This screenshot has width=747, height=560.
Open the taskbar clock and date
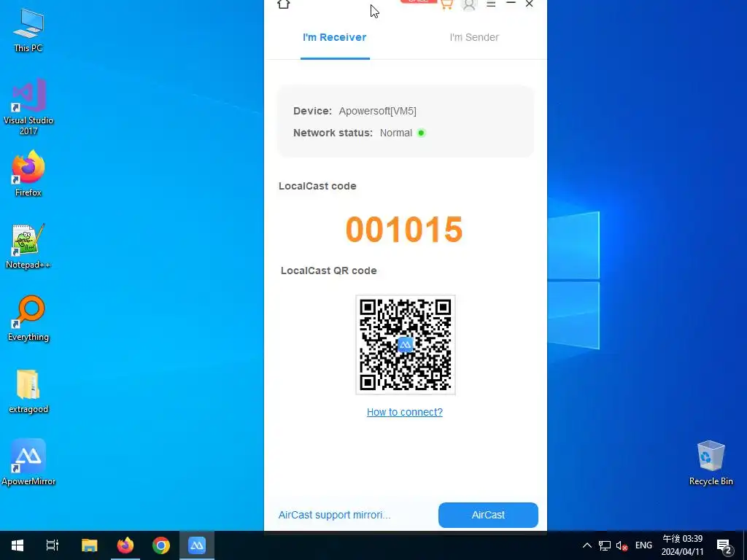click(x=682, y=545)
